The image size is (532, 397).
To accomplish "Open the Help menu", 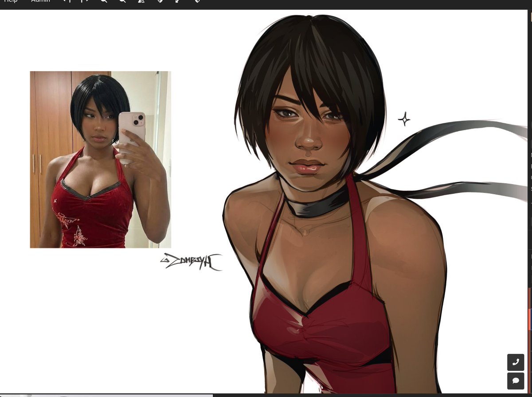I will coord(11,1).
